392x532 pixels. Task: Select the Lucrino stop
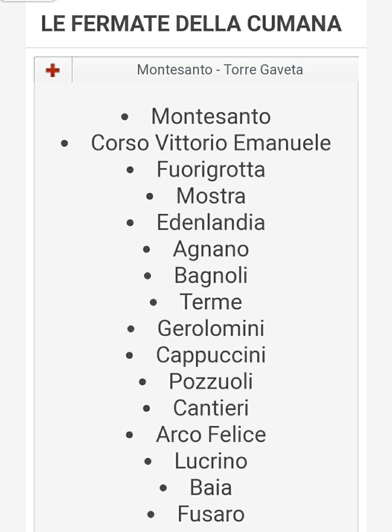[211, 461]
